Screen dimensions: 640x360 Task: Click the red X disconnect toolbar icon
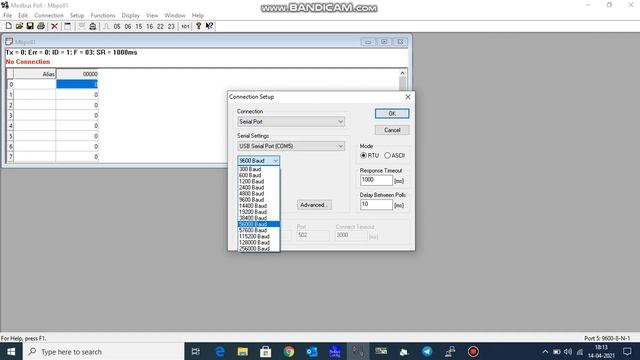[54, 26]
